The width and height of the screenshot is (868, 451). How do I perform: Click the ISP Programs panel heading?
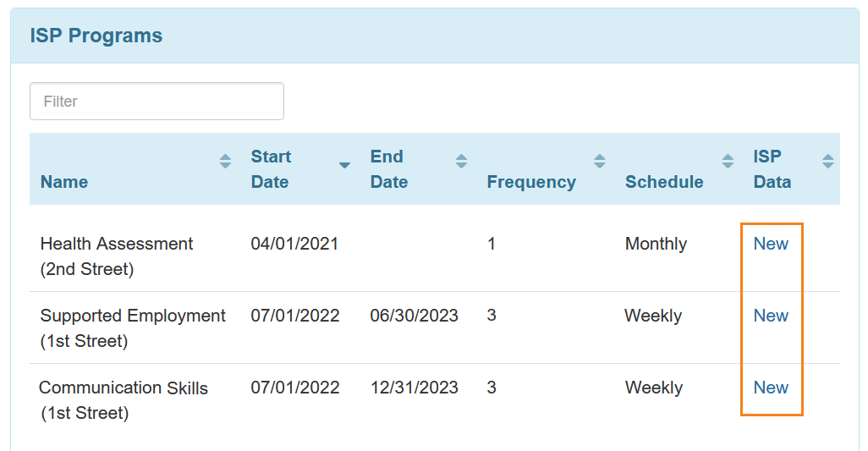coord(96,36)
